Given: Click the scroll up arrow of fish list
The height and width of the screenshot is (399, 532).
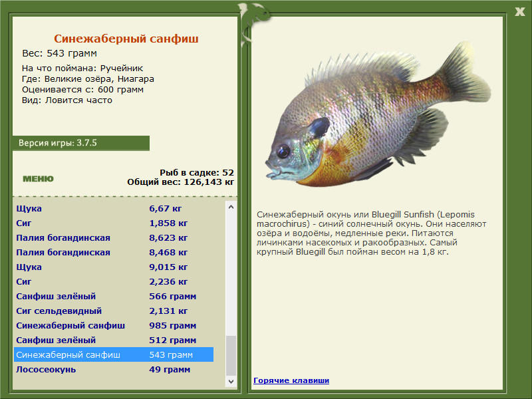Looking at the screenshot, I should click(x=231, y=207).
